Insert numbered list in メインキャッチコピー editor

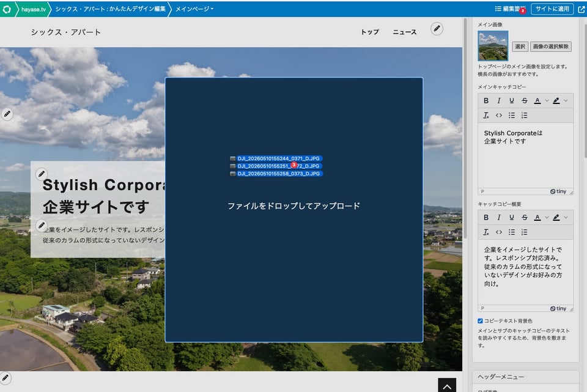click(x=524, y=116)
